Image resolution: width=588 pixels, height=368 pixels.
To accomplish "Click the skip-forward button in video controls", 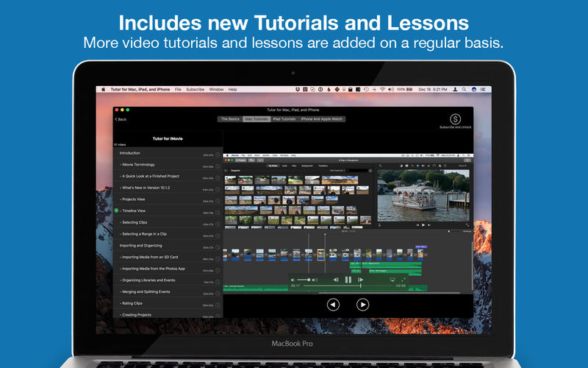I will click(x=360, y=280).
